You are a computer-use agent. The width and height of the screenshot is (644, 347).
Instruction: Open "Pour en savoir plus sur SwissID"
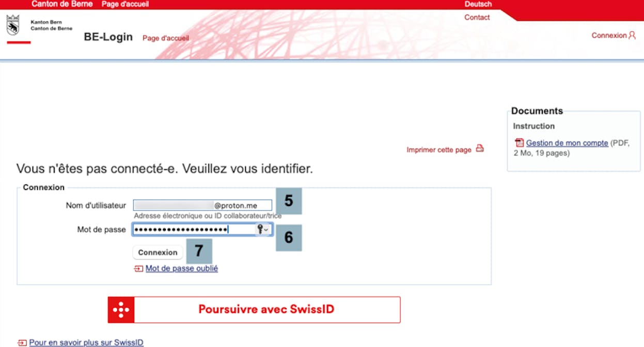pyautogui.click(x=85, y=342)
